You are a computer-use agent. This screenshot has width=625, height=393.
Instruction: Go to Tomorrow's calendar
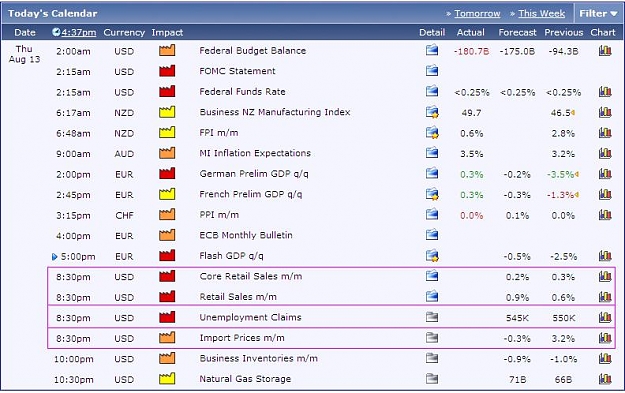[477, 14]
